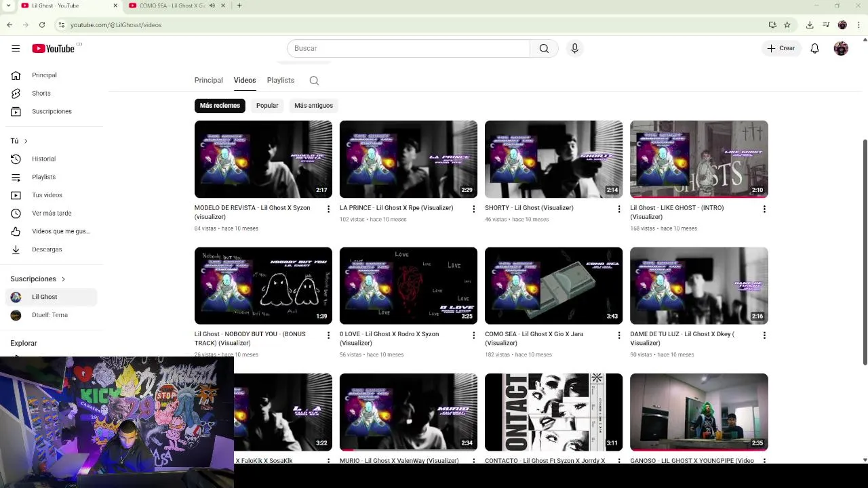The height and width of the screenshot is (488, 868).
Task: Open options menu for 0 LOVE video
Action: point(473,335)
